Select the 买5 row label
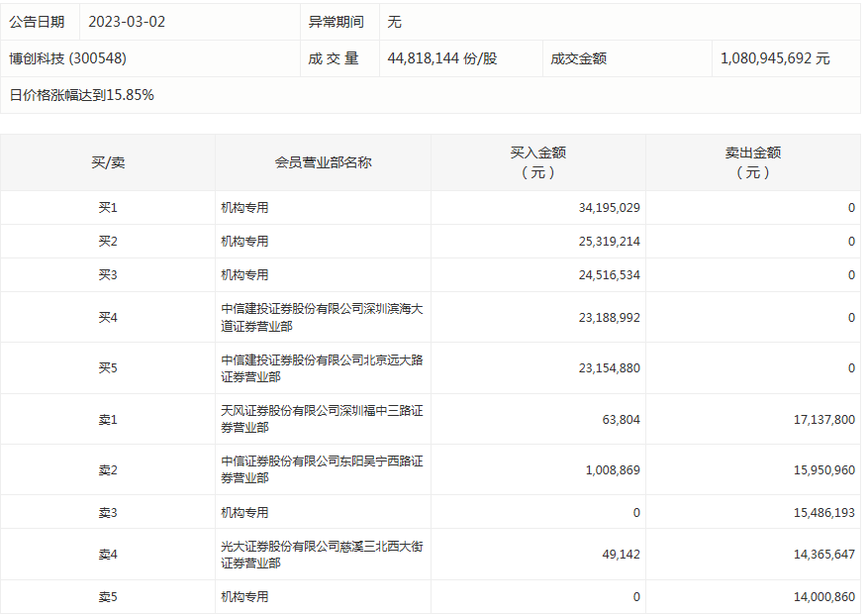Viewport: 868px width, 614px height. pyautogui.click(x=108, y=368)
